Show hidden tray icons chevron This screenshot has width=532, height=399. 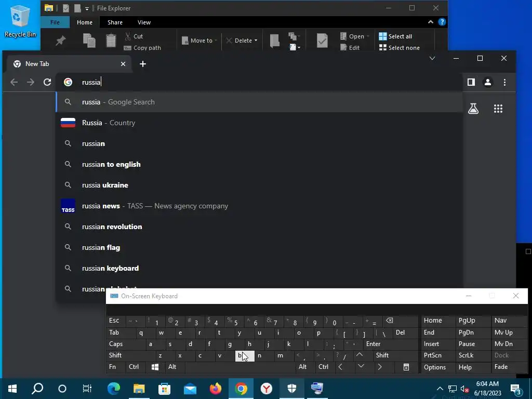pyautogui.click(x=440, y=389)
